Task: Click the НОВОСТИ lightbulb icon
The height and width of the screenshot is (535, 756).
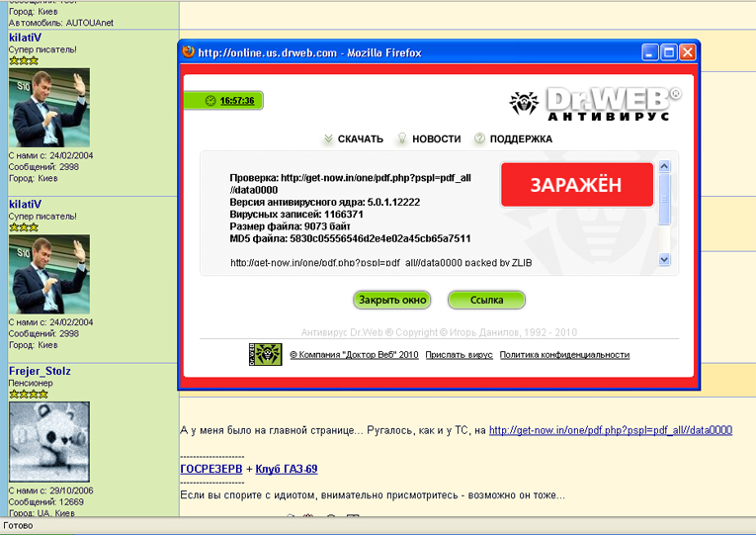Action: pyautogui.click(x=402, y=139)
